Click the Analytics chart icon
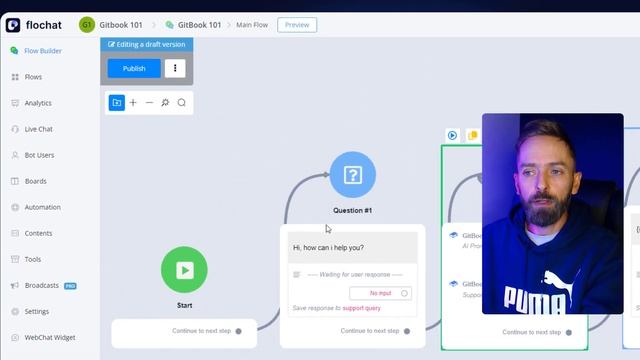640x360 pixels. tap(15, 103)
